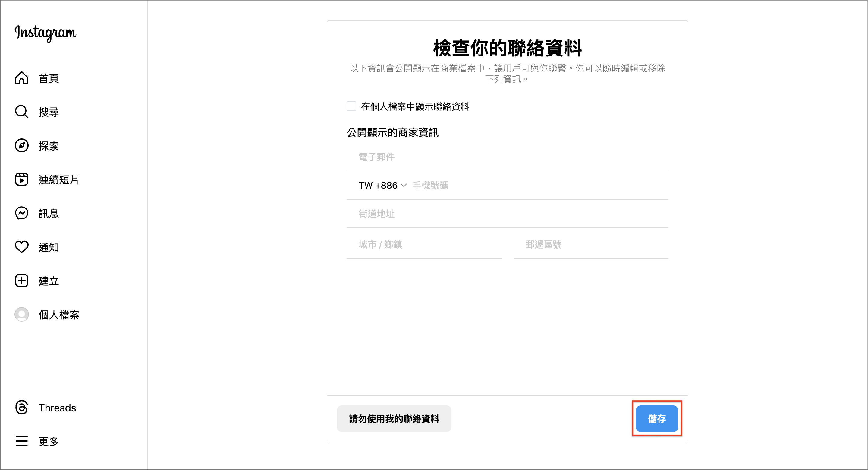Choose 建立 menu label
The width and height of the screenshot is (868, 470).
49,281
